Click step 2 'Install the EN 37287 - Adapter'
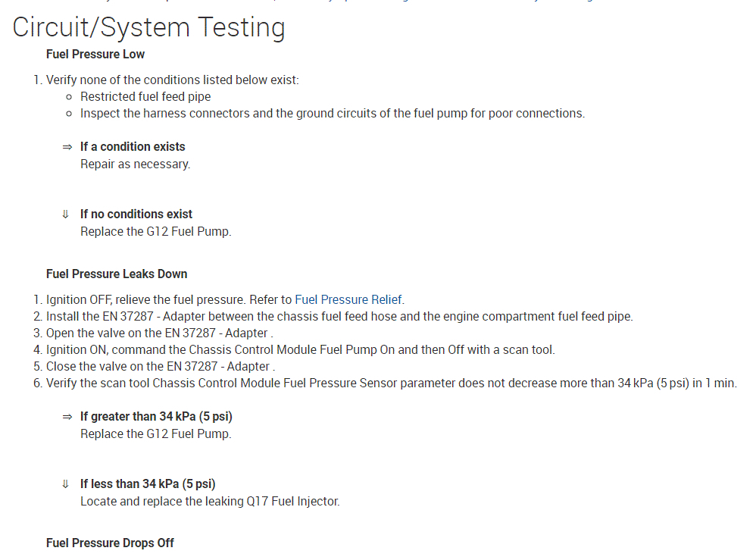 [x=339, y=316]
